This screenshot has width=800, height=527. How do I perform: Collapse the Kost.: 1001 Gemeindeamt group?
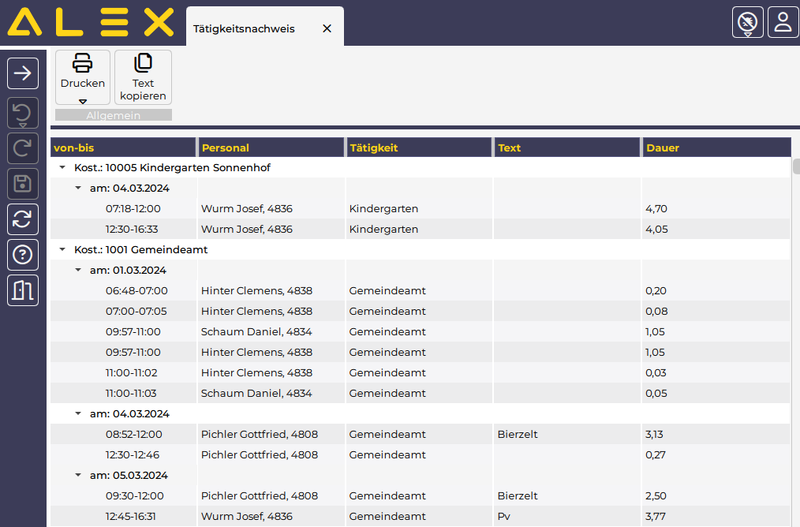pos(62,250)
